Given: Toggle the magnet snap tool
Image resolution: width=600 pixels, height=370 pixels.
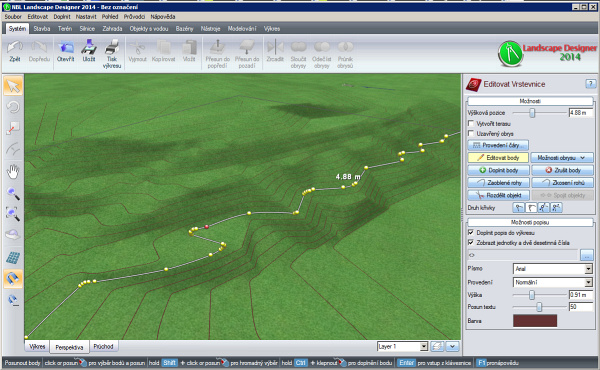Looking at the screenshot, I should pyautogui.click(x=13, y=279).
